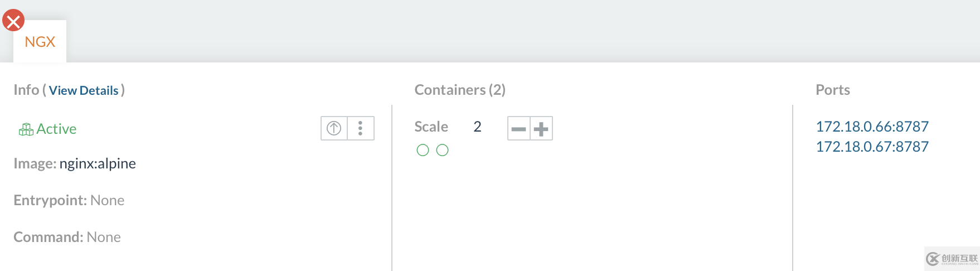Click the Ports section heading
The width and height of the screenshot is (980, 271).
pyautogui.click(x=832, y=90)
